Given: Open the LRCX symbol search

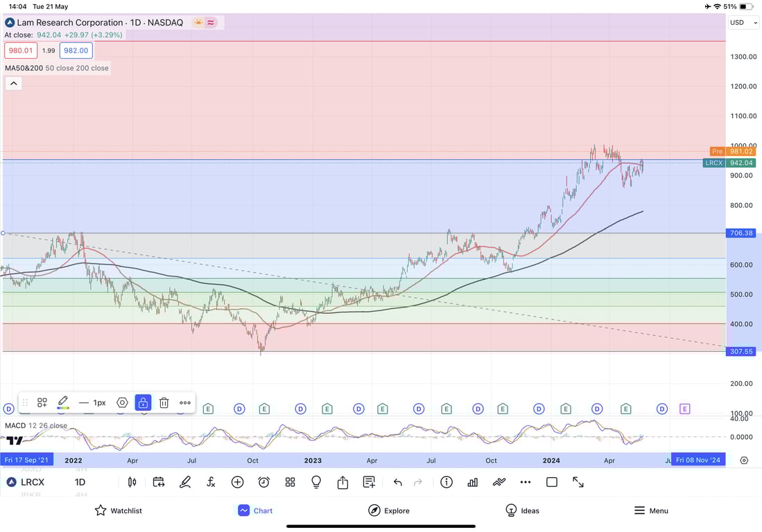Looking at the screenshot, I should pyautogui.click(x=25, y=482).
